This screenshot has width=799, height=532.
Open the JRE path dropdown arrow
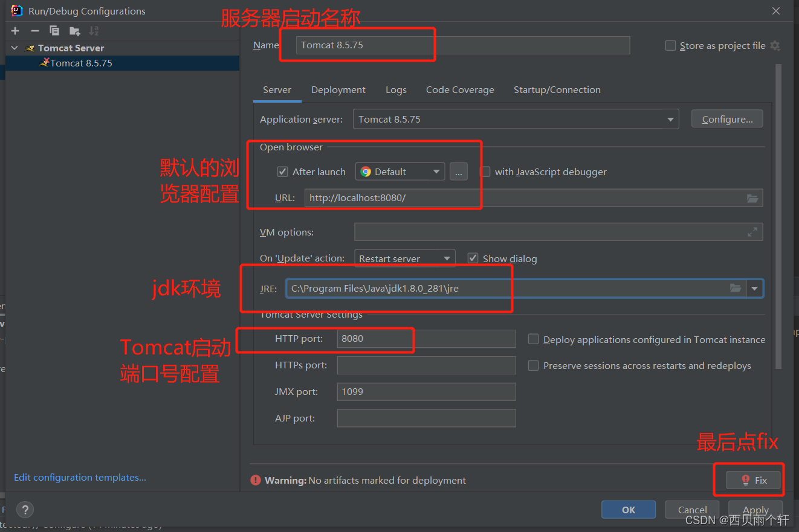tap(754, 289)
